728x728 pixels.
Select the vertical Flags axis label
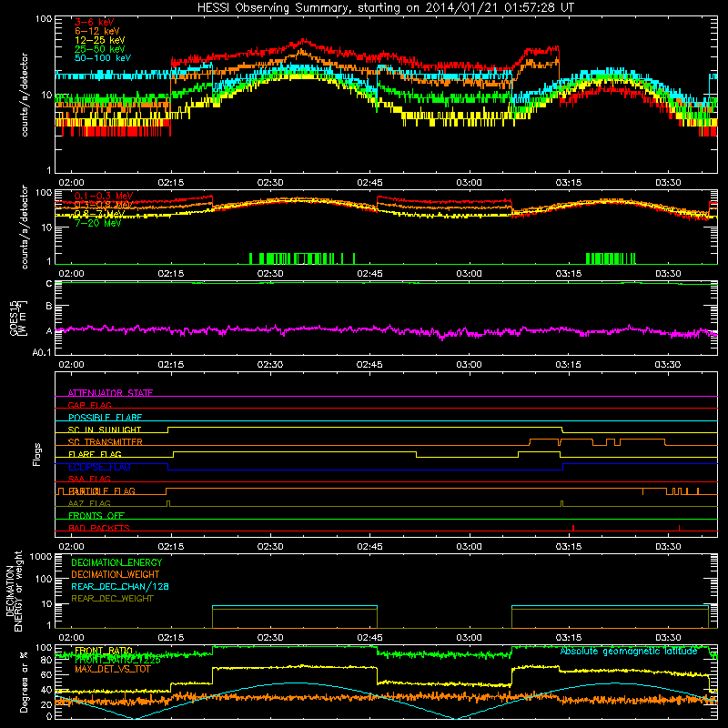[x=37, y=454]
